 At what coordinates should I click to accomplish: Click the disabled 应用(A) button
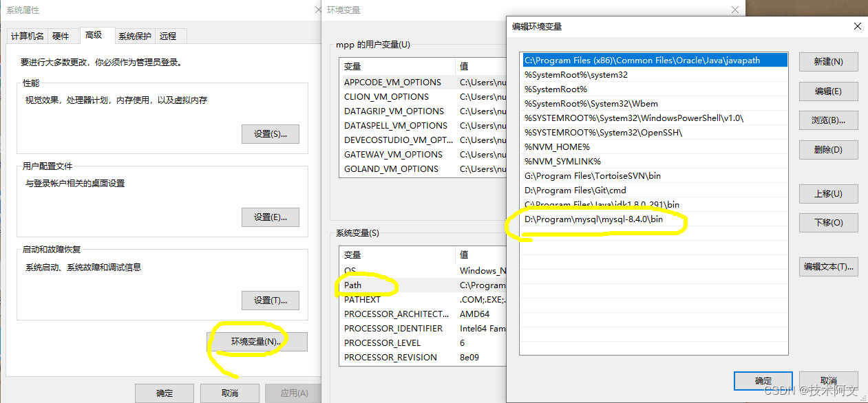294,393
